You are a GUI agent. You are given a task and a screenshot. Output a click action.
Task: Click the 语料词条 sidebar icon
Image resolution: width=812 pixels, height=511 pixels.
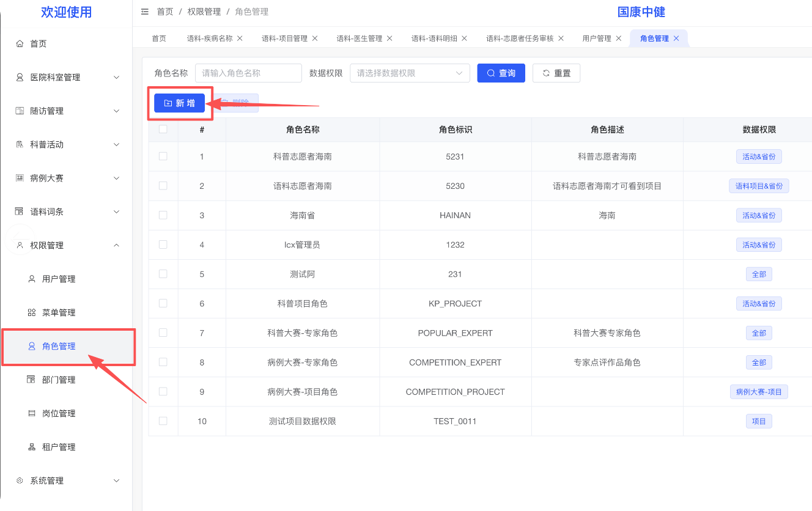click(x=20, y=212)
